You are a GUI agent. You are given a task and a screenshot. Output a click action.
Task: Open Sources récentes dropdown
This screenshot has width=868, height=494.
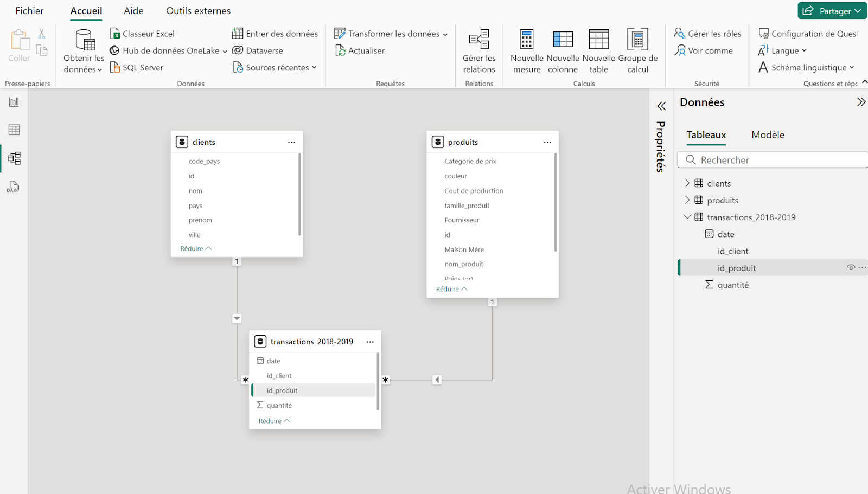click(x=275, y=67)
